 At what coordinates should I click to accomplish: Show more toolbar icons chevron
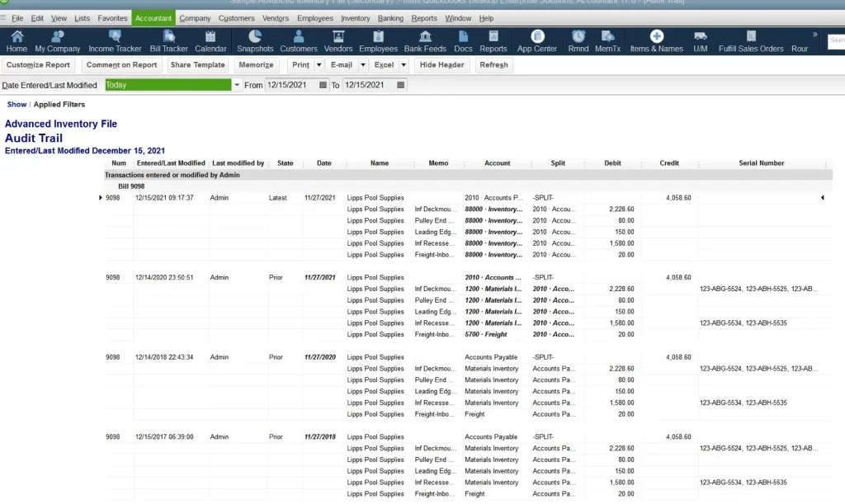814,35
